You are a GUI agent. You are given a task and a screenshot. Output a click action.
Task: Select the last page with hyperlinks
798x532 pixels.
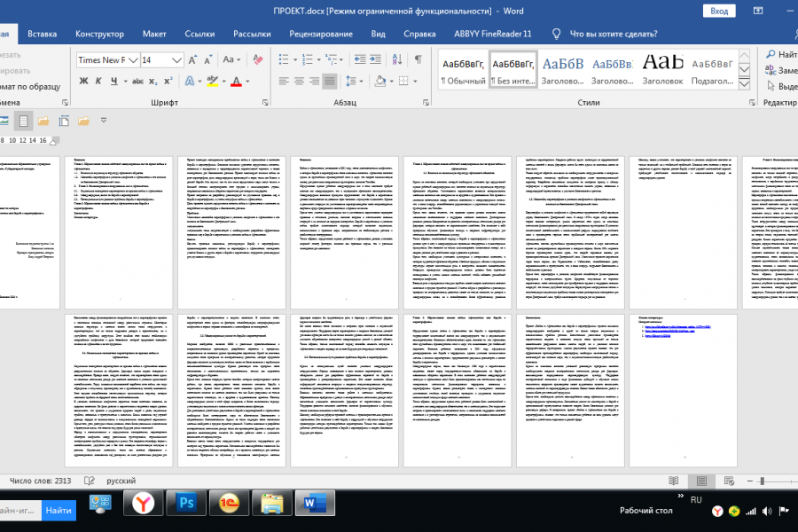[x=683, y=390]
